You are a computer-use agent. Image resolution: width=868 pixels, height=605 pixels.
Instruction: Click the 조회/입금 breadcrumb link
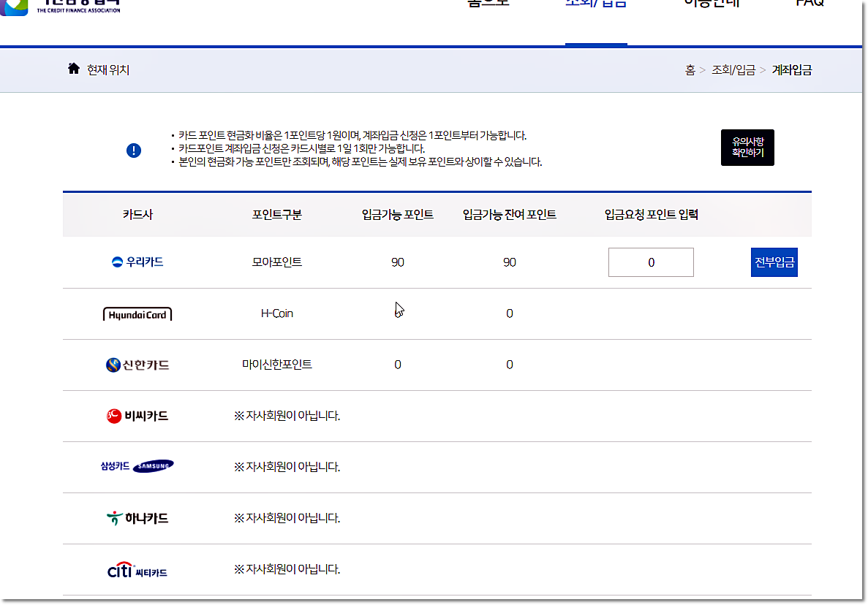[x=733, y=70]
